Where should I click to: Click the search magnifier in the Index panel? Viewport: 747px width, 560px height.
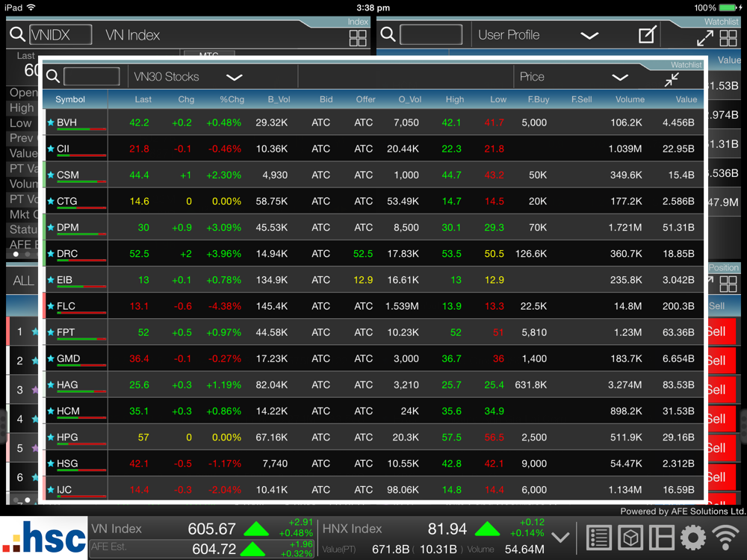(17, 34)
